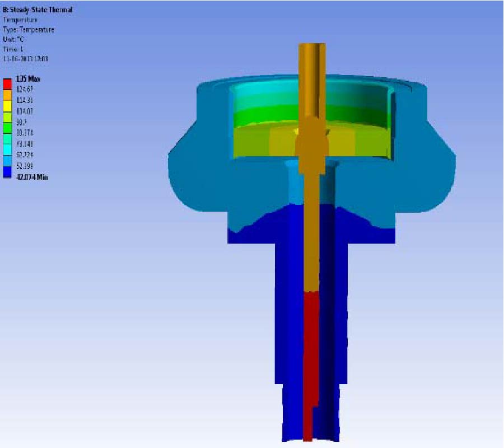Click the 'Time: 1' legend line

pos(15,49)
